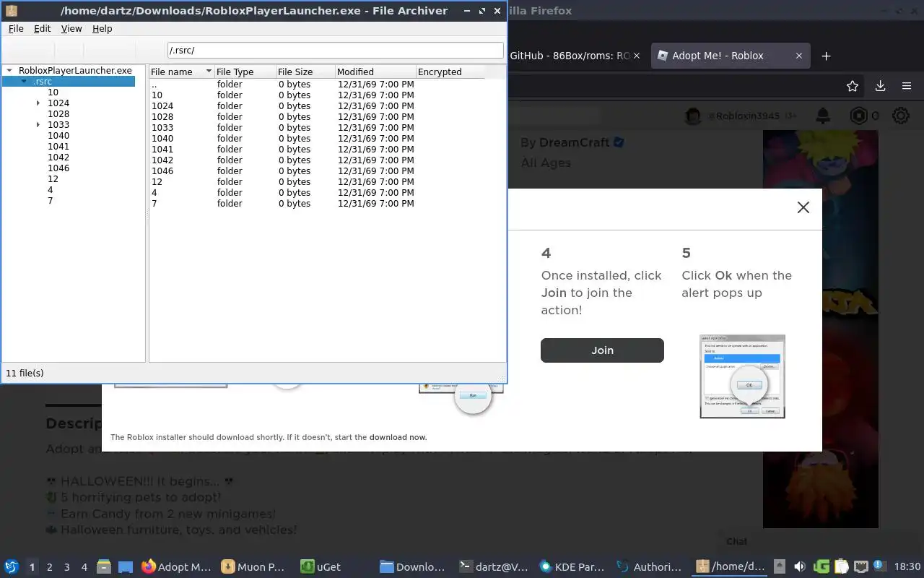Open Roblox settings gear

tap(901, 116)
